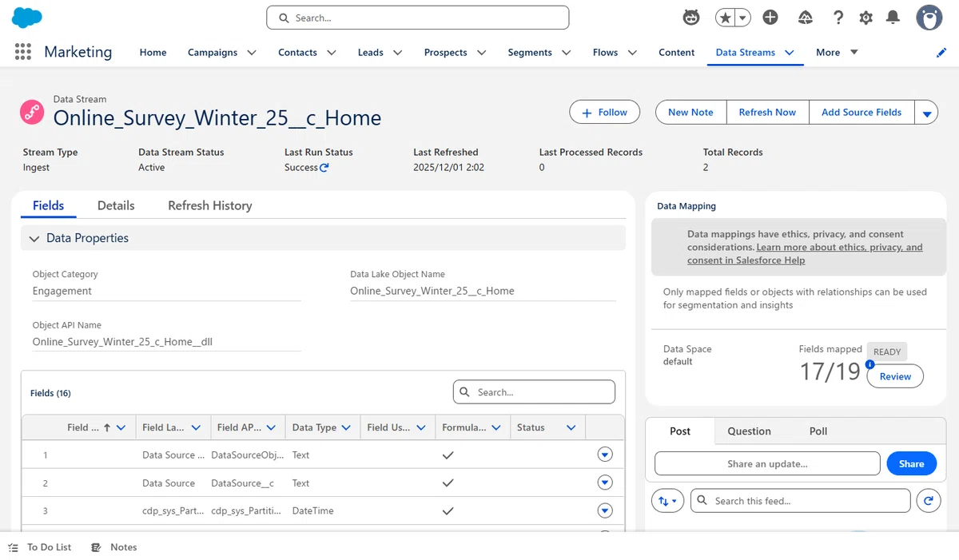The width and height of the screenshot is (959, 560).
Task: Open the More navigation dropdown
Action: pos(837,53)
